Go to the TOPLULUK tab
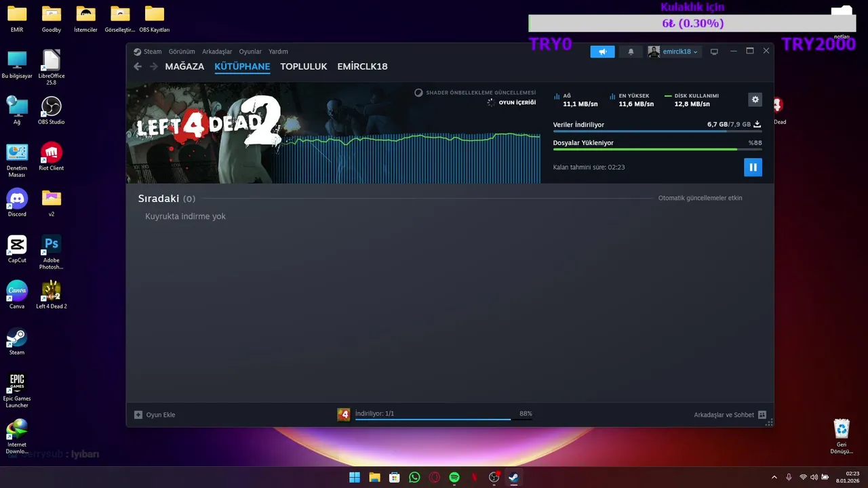868x488 pixels. [x=304, y=66]
